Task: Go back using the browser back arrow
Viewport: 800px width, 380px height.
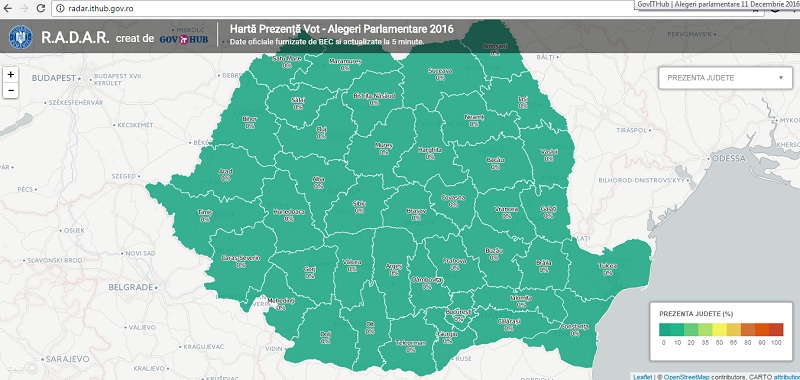Action: click(7, 8)
